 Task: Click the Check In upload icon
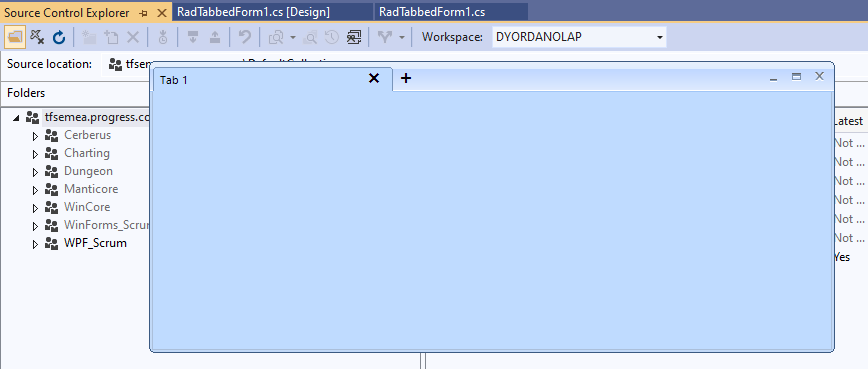click(x=215, y=37)
